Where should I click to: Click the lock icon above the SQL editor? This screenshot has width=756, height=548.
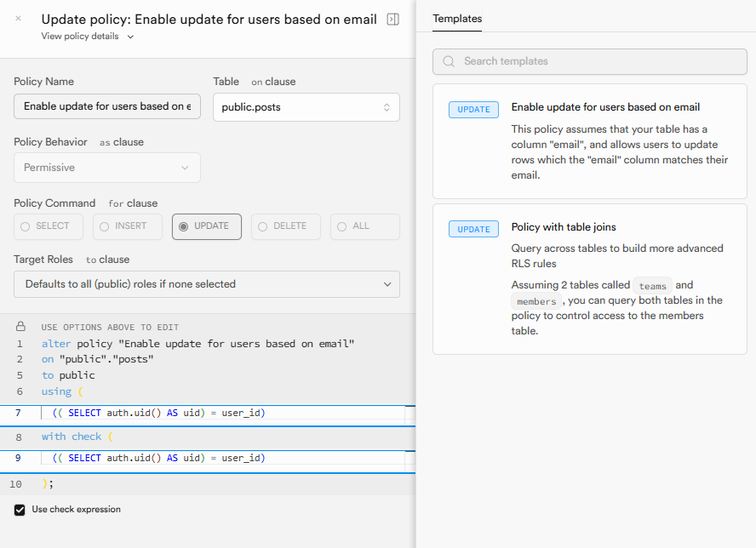point(20,326)
